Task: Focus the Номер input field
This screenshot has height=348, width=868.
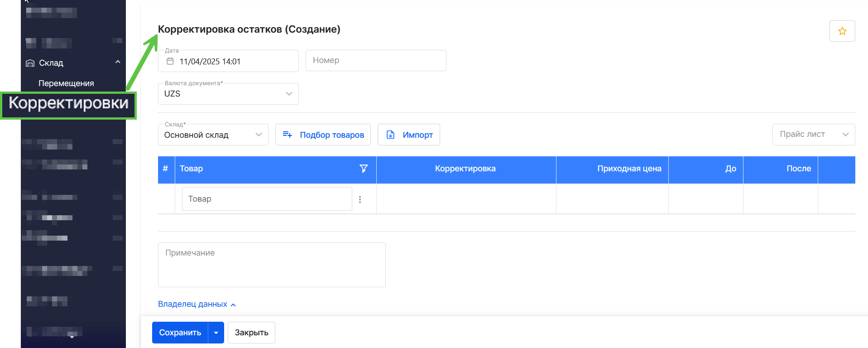Action: (376, 61)
